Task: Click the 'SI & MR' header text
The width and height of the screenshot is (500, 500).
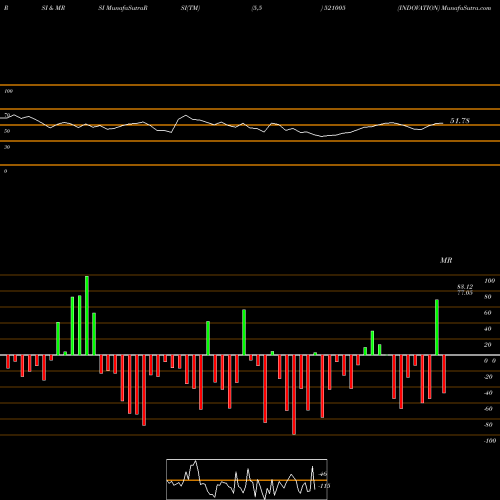Action: (53, 8)
